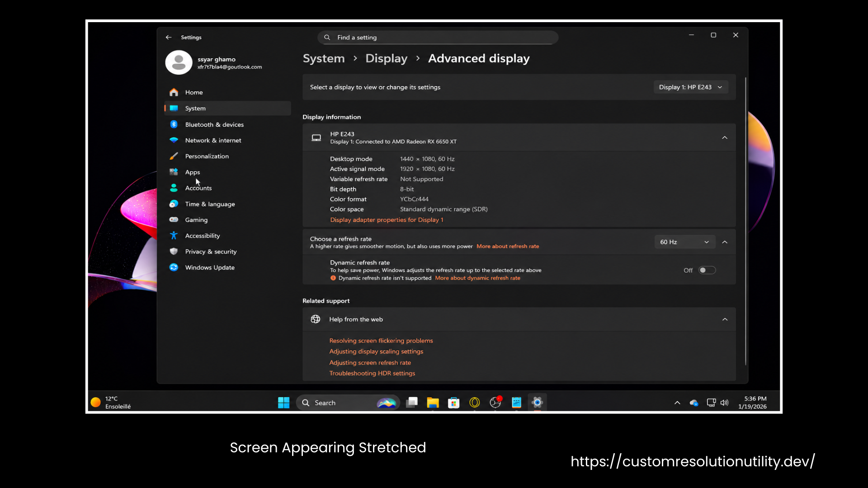Screen dimensions: 868x488
Task: Open Microsoft Store from taskbar
Action: 453,403
